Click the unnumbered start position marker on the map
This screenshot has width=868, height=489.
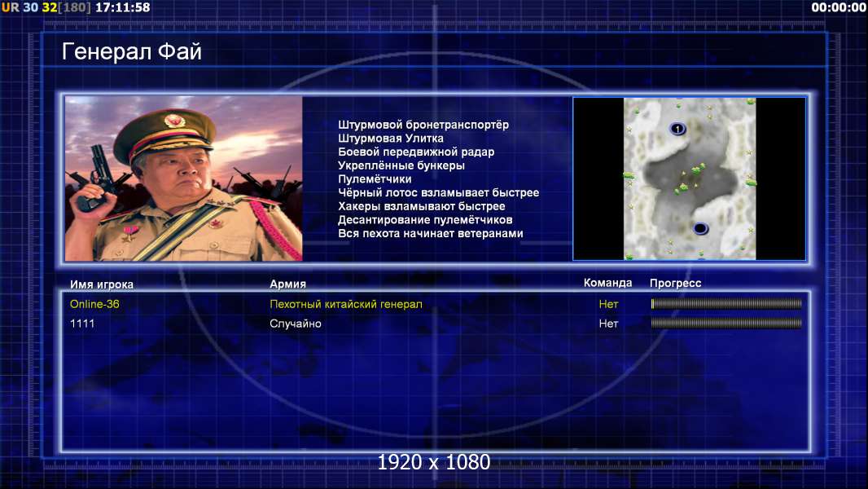[700, 228]
